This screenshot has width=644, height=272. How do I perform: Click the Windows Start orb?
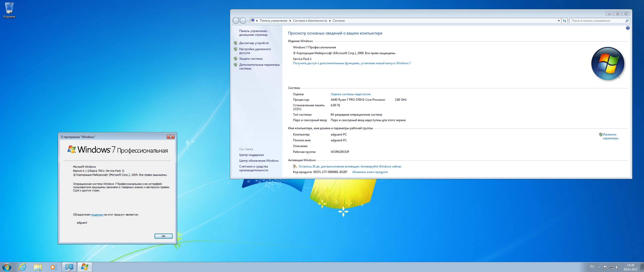pos(7,267)
